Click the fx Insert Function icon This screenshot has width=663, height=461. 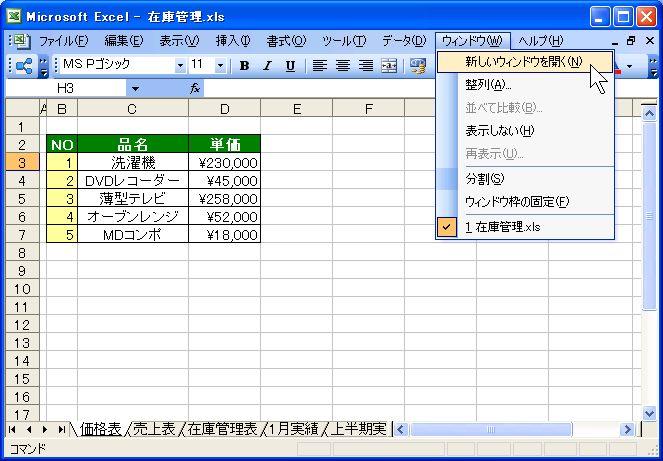[195, 88]
